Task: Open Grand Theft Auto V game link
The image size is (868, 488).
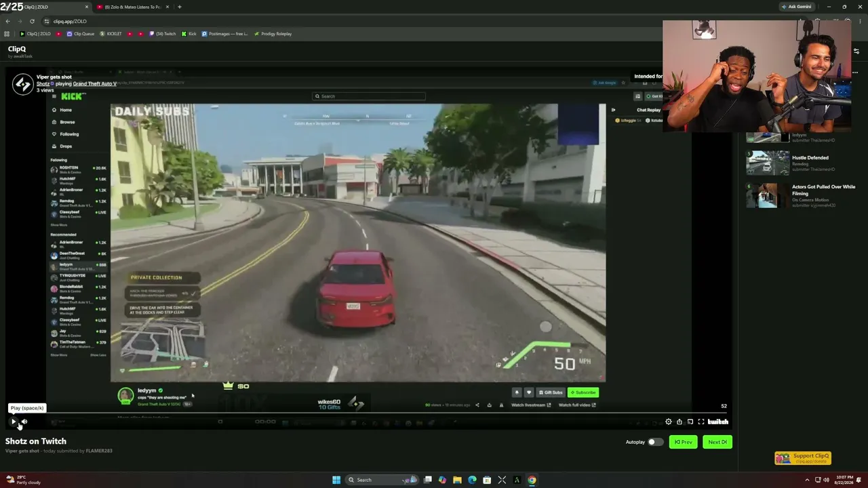Action: (95, 83)
